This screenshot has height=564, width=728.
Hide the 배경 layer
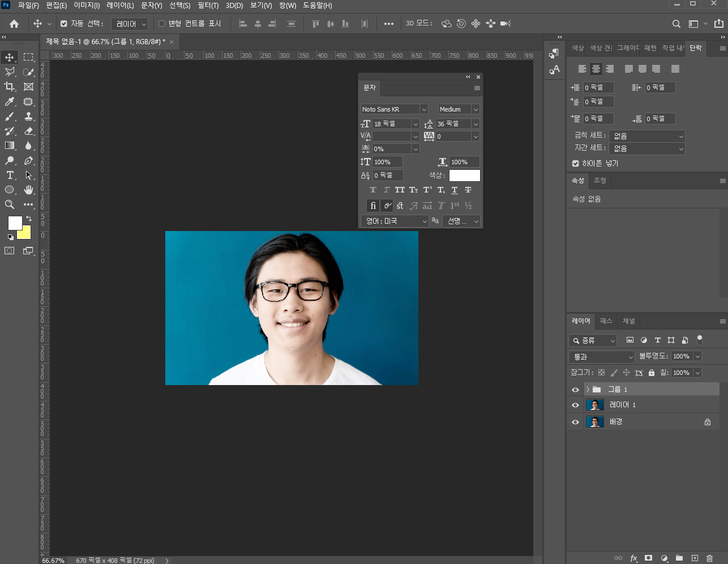[575, 422]
